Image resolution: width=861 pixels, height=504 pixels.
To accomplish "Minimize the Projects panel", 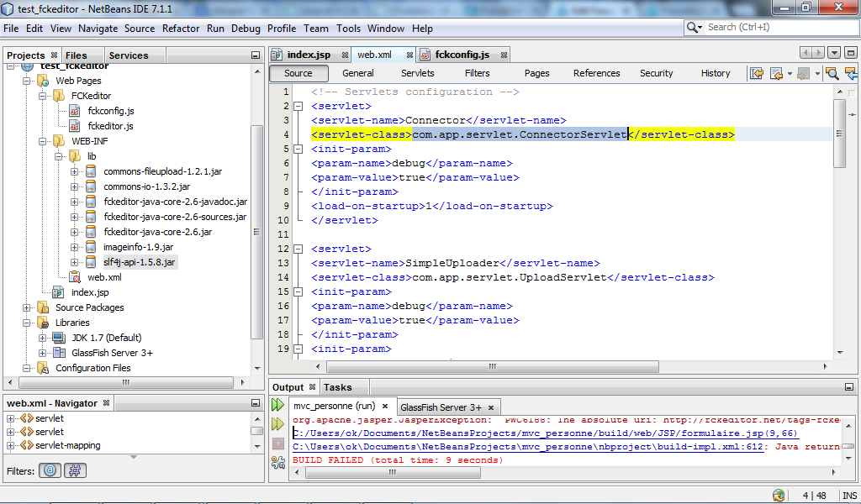I will pyautogui.click(x=256, y=55).
